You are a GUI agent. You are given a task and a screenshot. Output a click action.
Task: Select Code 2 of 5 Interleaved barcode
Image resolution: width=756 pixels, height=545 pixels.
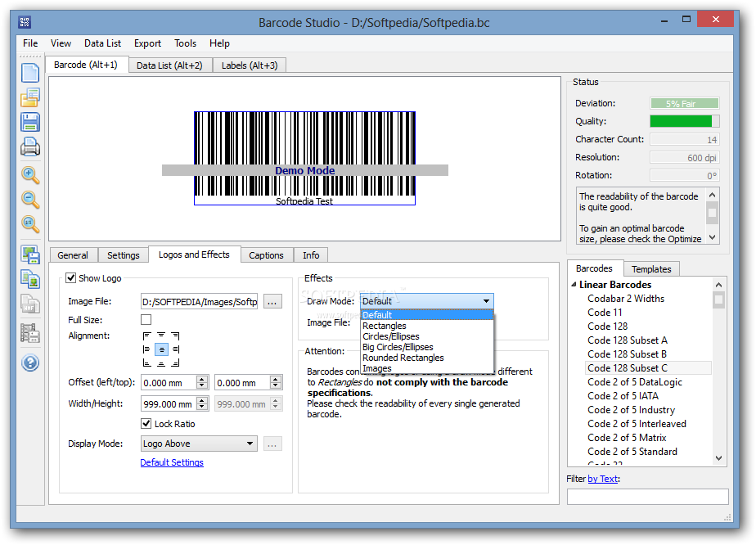click(x=637, y=423)
